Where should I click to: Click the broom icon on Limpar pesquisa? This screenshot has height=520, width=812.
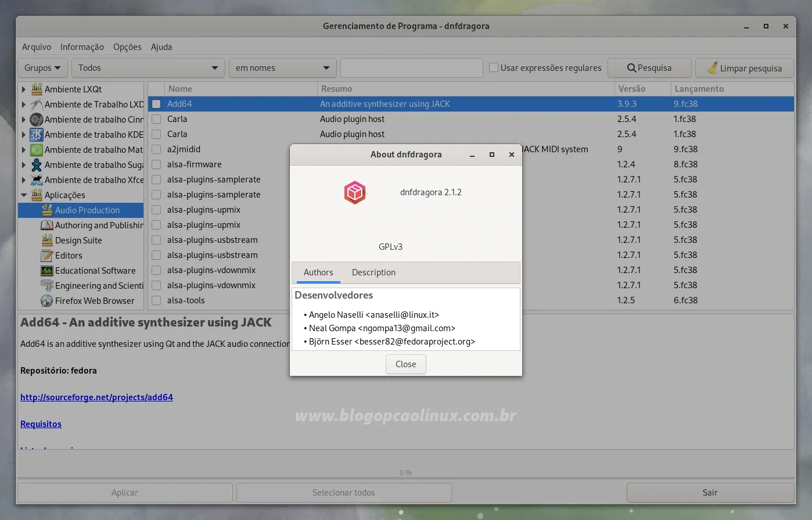coord(712,68)
